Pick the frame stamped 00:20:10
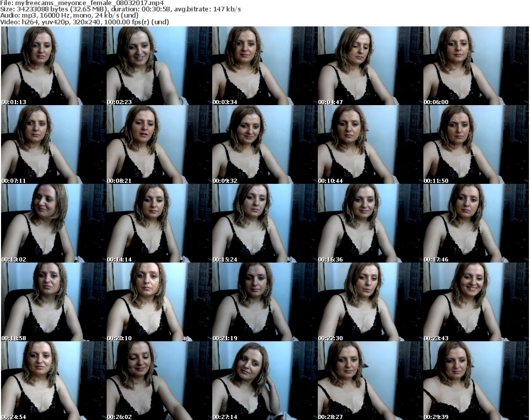530x420 pixels. [x=159, y=301]
